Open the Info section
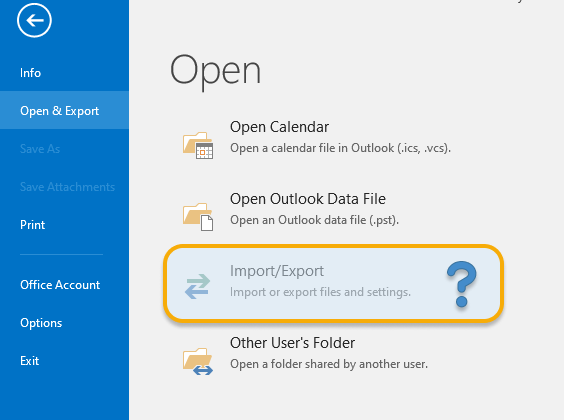Screen dimensions: 564x420 click(x=31, y=73)
